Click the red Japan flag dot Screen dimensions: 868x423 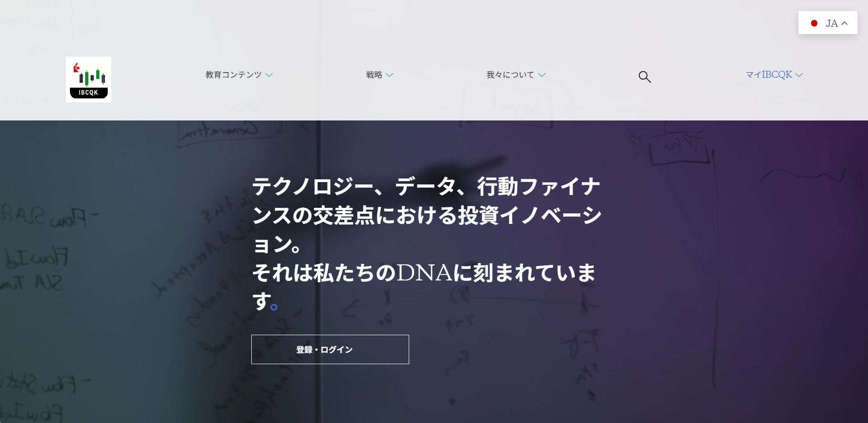tap(814, 23)
